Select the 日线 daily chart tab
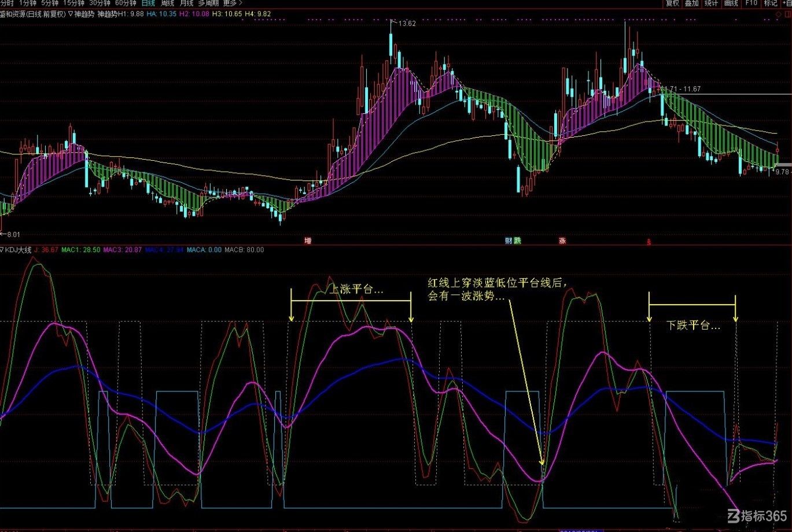This screenshot has height=532, width=792. tap(149, 3)
